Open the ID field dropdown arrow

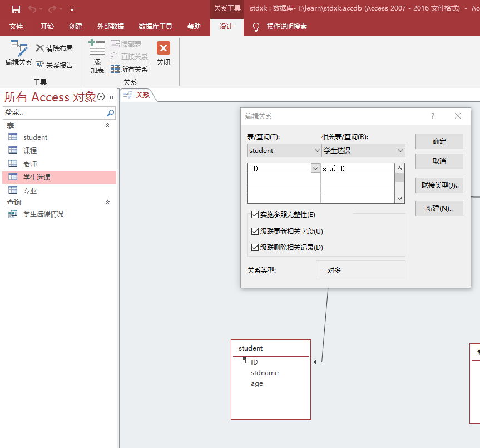315,168
